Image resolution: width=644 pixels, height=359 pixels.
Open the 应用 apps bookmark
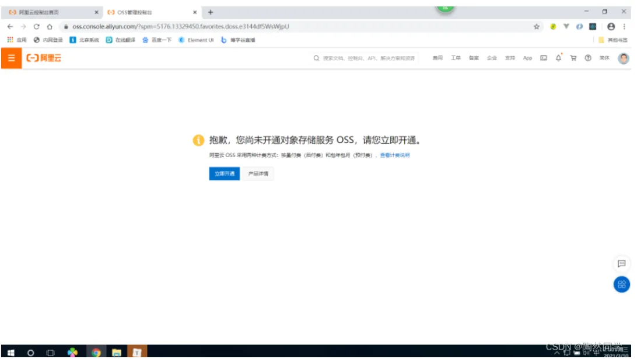click(17, 40)
